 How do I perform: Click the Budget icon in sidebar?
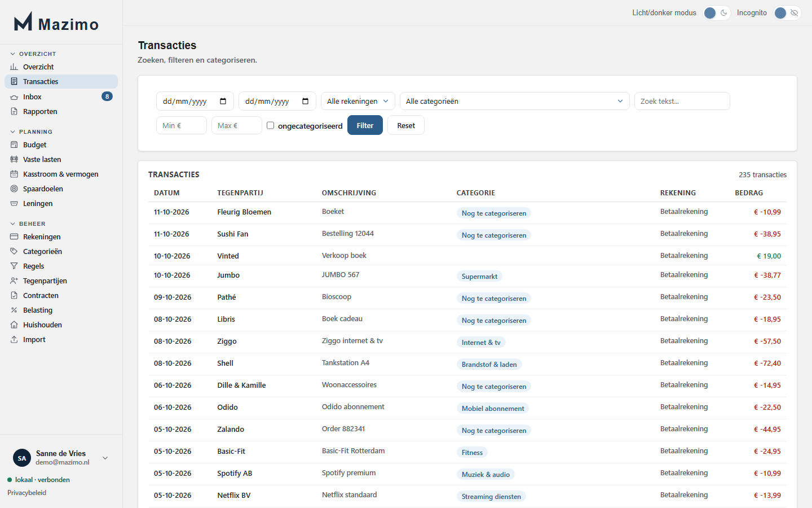pyautogui.click(x=14, y=145)
